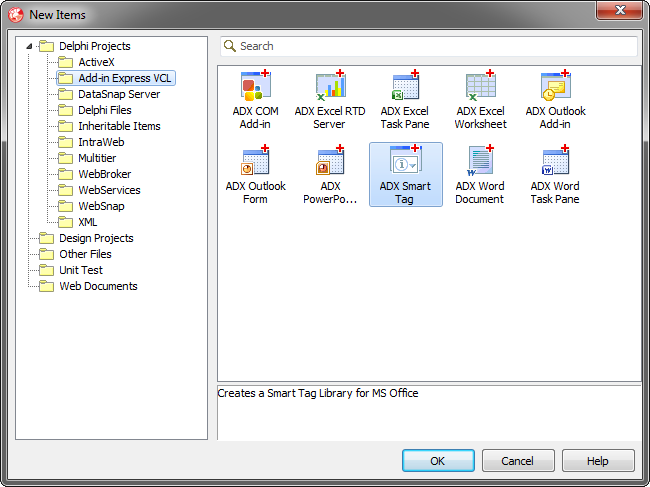Select the ADX Word Task Pane icon
The width and height of the screenshot is (650, 487).
pyautogui.click(x=555, y=160)
